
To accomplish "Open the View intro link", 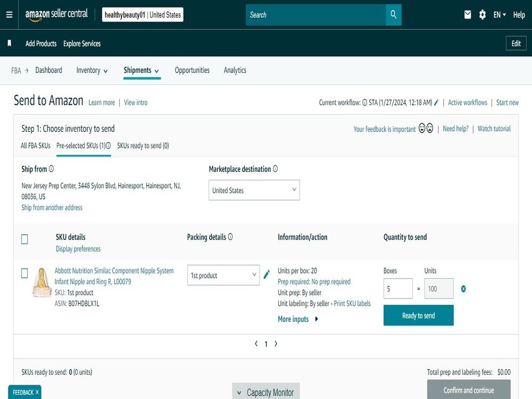I will [x=136, y=103].
